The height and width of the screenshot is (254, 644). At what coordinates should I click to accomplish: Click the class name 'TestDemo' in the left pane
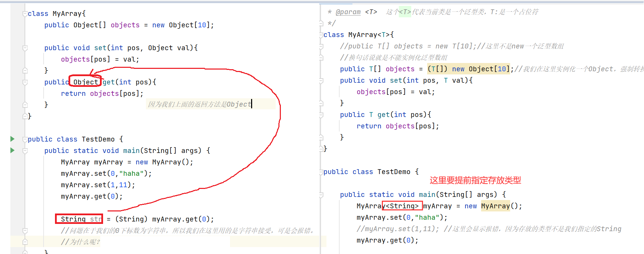click(98, 139)
